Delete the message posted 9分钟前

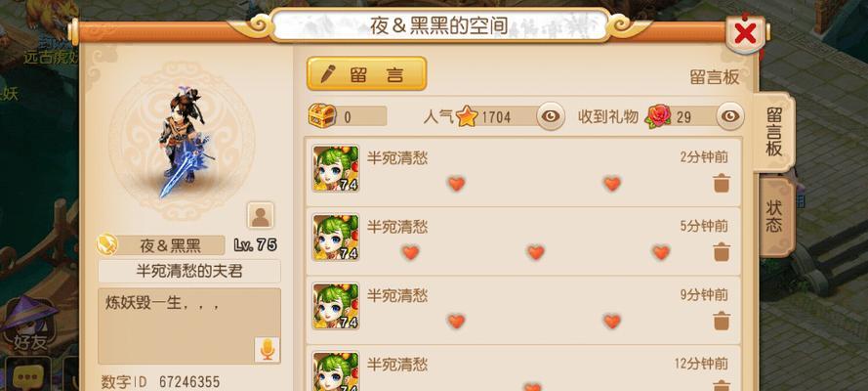pyautogui.click(x=722, y=321)
